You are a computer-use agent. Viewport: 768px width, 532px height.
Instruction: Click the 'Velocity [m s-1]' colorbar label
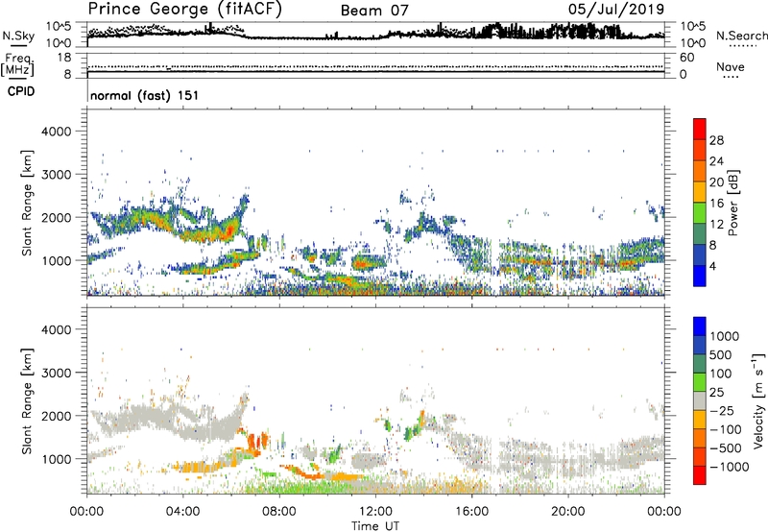click(758, 400)
